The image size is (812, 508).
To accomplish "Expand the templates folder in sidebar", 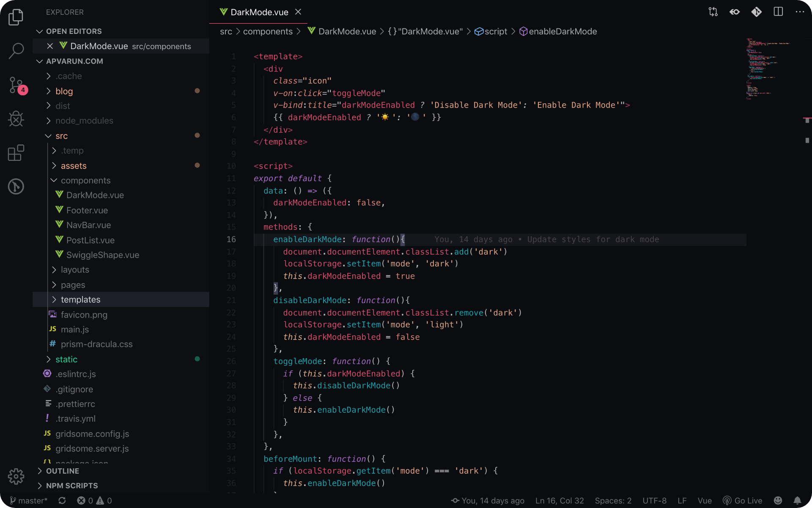I will pos(54,299).
